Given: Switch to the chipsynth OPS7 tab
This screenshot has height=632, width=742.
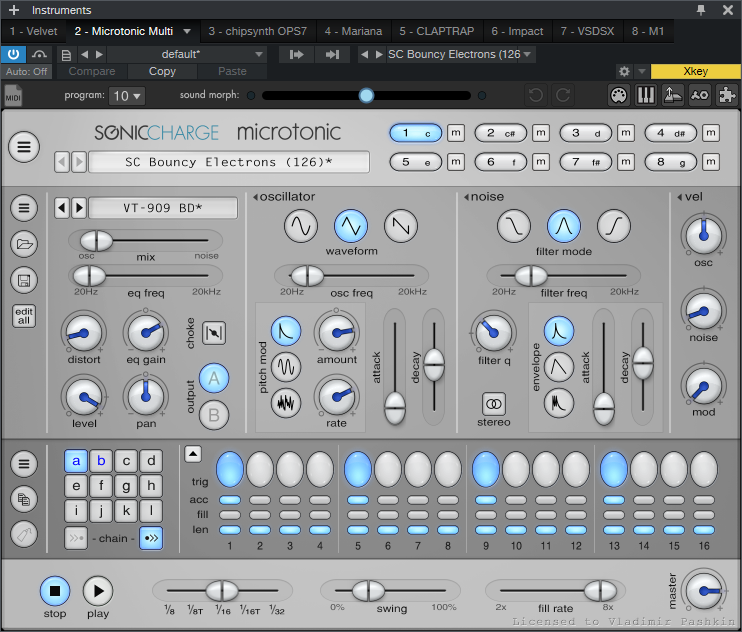Looking at the screenshot, I should pyautogui.click(x=259, y=32).
